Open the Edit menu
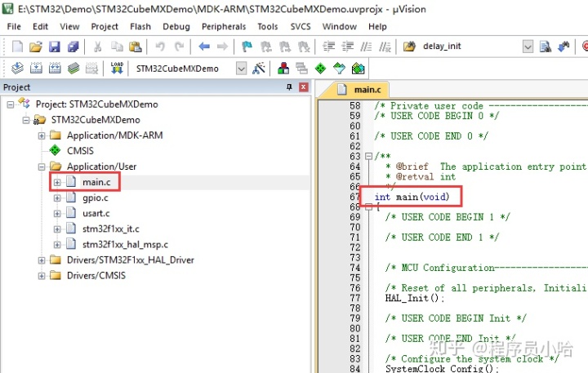Screen dimensions: 588x373 40,27
